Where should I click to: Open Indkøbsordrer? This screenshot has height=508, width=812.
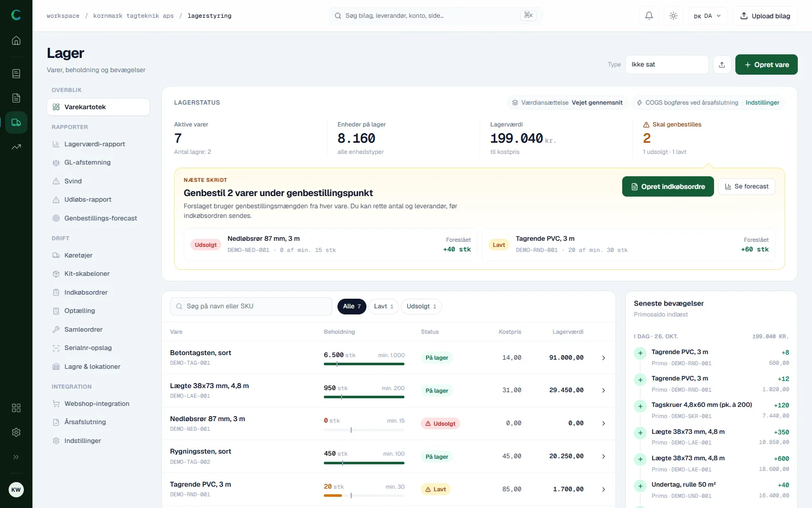coord(98,293)
